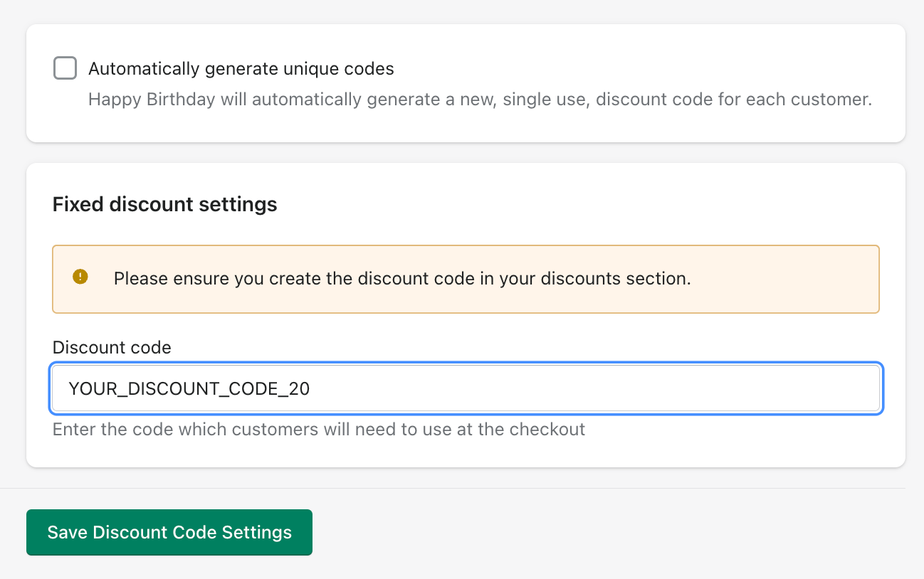Click the 'Discount code' field label
Viewport: 924px width, 579px height.
[112, 348]
